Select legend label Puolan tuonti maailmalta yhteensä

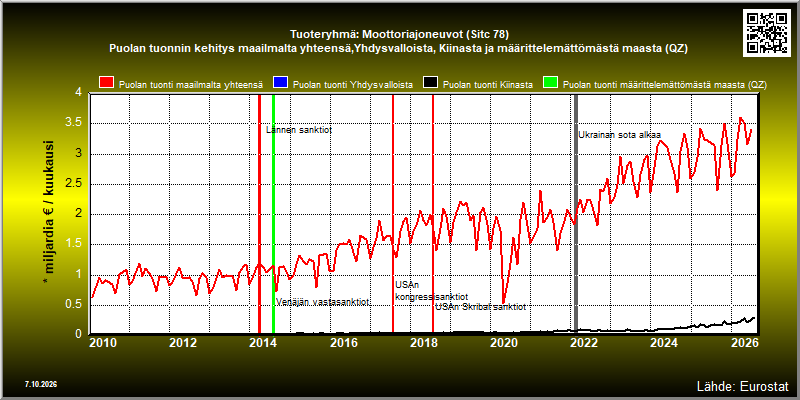[191, 85]
